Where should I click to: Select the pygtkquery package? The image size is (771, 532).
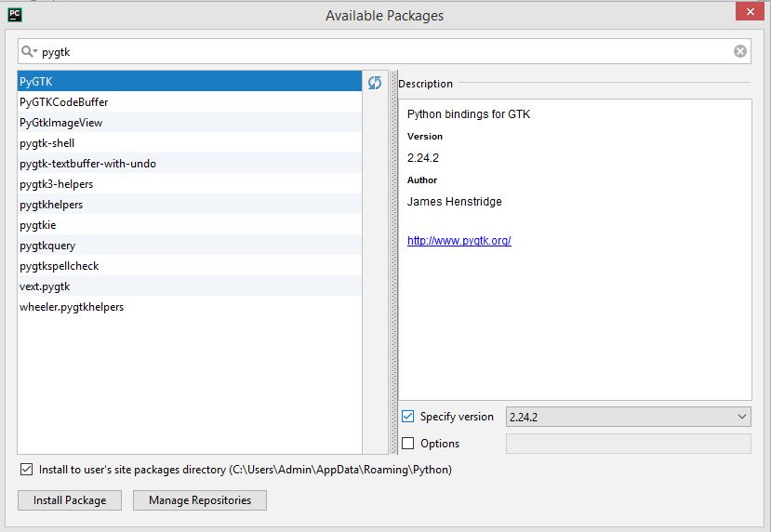190,246
